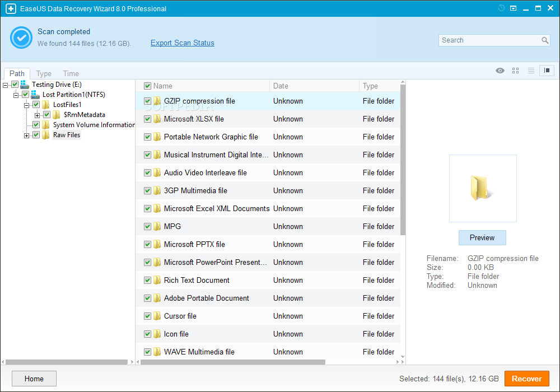
Task: Click the Rich Text Document folder icon
Action: [x=157, y=280]
